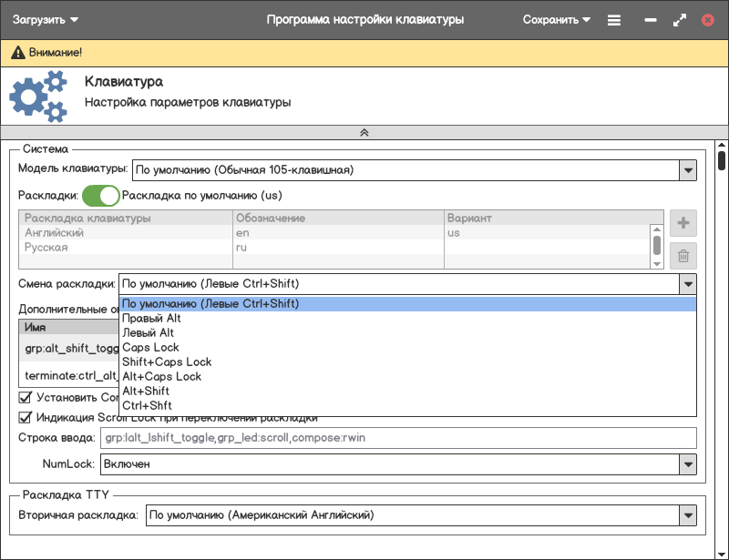
Task: Minimize the keyboard settings window
Action: coord(651,19)
